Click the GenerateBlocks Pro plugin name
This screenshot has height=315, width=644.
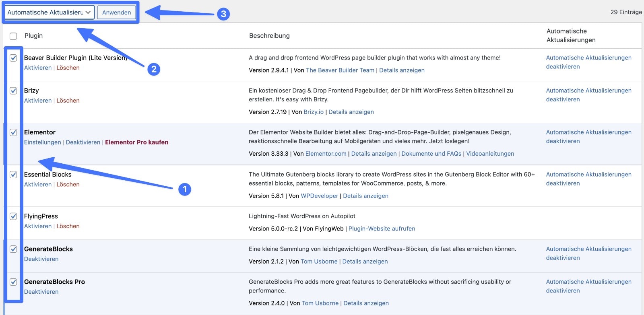click(x=54, y=282)
